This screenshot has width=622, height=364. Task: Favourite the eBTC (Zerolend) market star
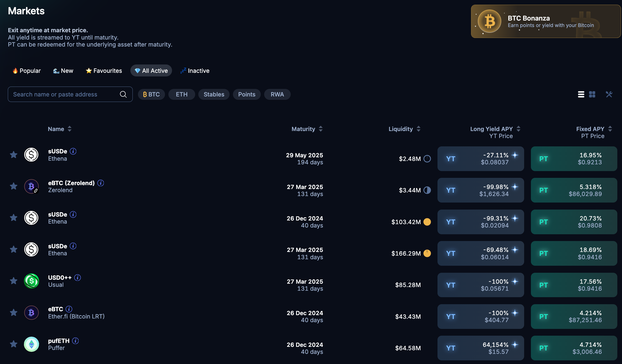[14, 186]
